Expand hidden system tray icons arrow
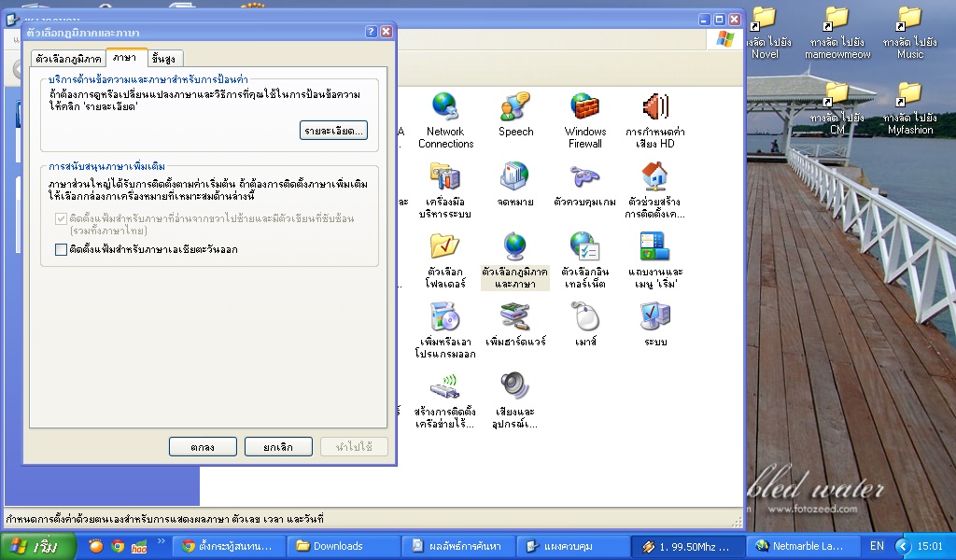Image resolution: width=956 pixels, height=560 pixels. tap(903, 546)
